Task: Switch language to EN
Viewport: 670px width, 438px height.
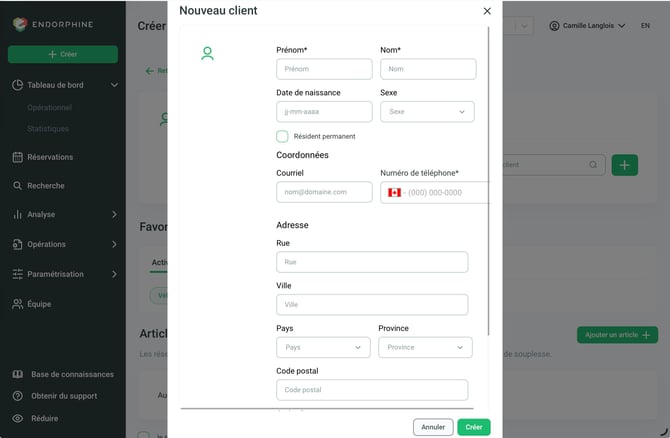Action: (x=645, y=26)
